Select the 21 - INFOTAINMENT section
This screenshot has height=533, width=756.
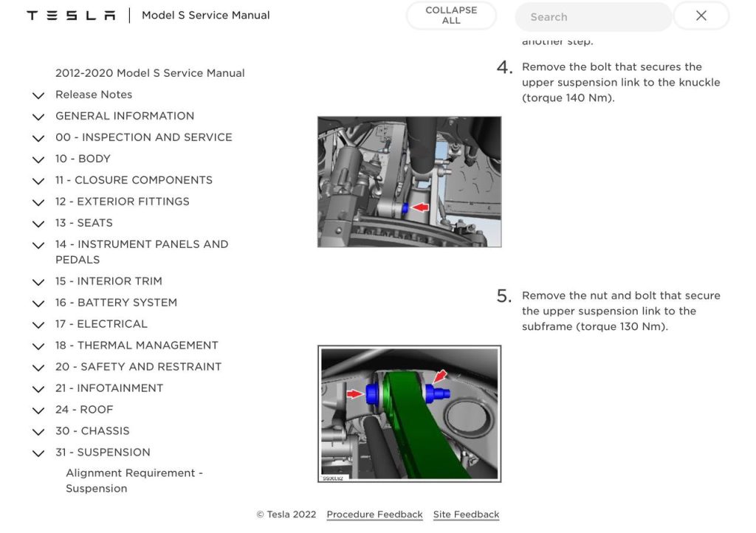coord(109,388)
